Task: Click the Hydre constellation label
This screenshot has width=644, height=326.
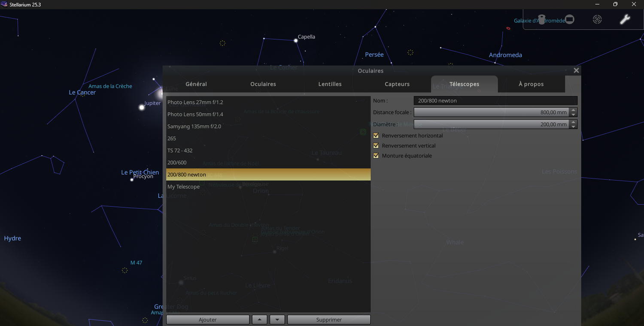Action: [12, 238]
